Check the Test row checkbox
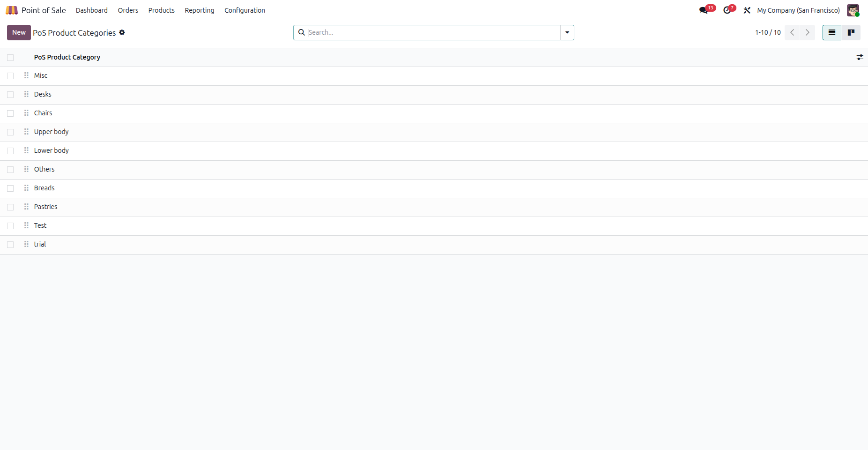Screen dimensions: 868x450 (x=10, y=226)
